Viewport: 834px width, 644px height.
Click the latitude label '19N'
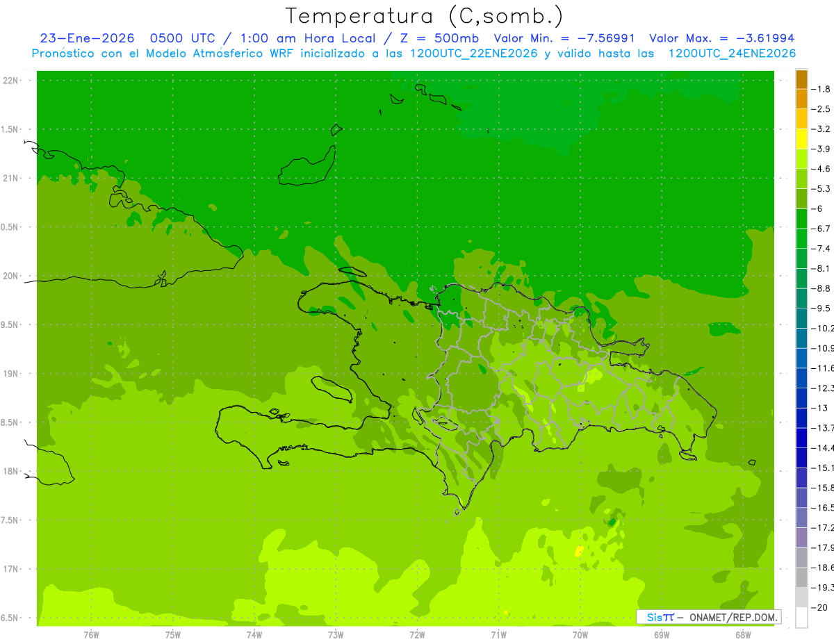pos(11,373)
